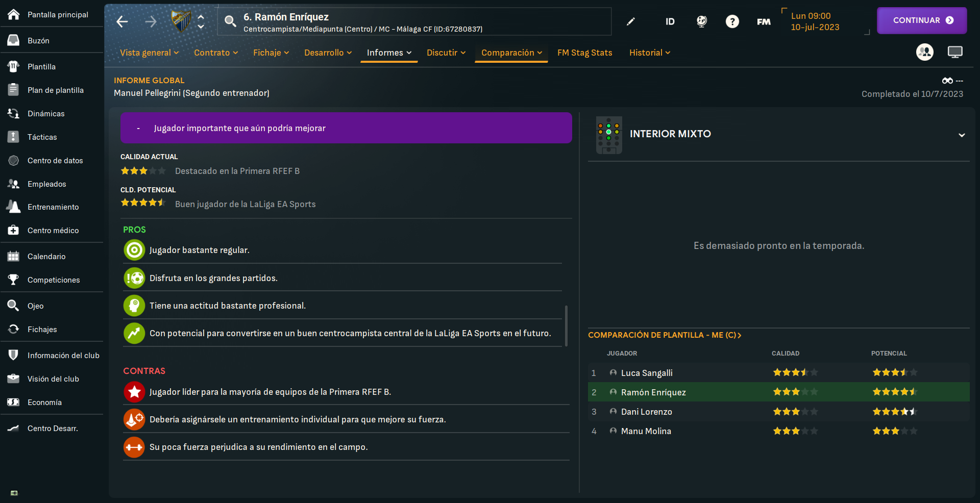980x503 pixels.
Task: Select Manu Molina row
Action: coord(778,431)
